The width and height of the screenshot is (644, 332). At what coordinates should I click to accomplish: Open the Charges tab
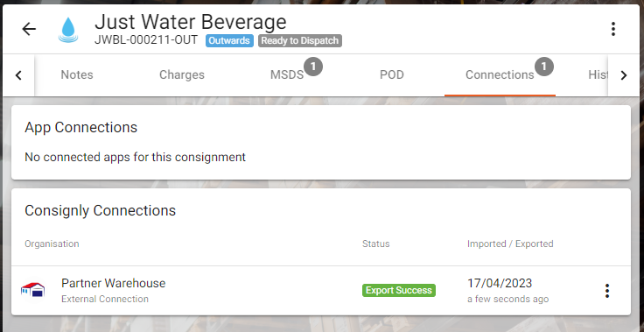coord(181,74)
